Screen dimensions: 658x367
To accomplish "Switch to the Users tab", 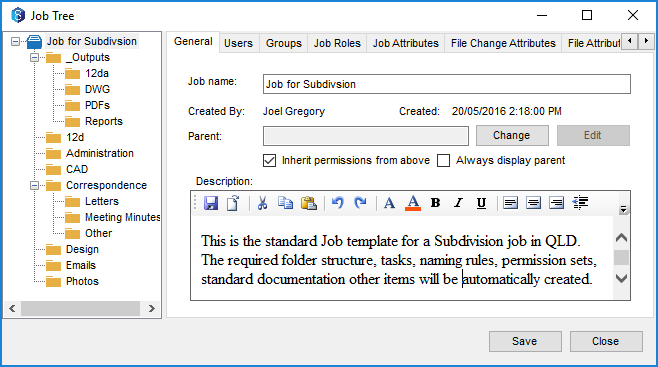I will (x=238, y=43).
